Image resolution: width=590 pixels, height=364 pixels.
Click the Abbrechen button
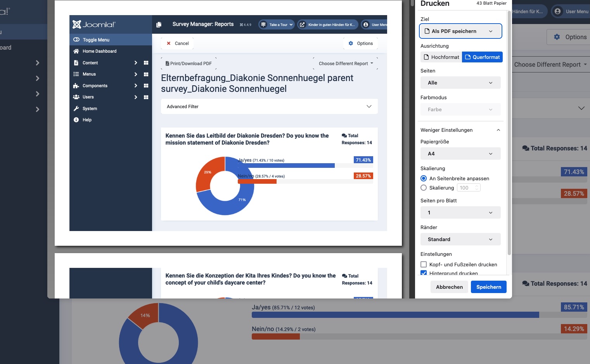pyautogui.click(x=449, y=287)
